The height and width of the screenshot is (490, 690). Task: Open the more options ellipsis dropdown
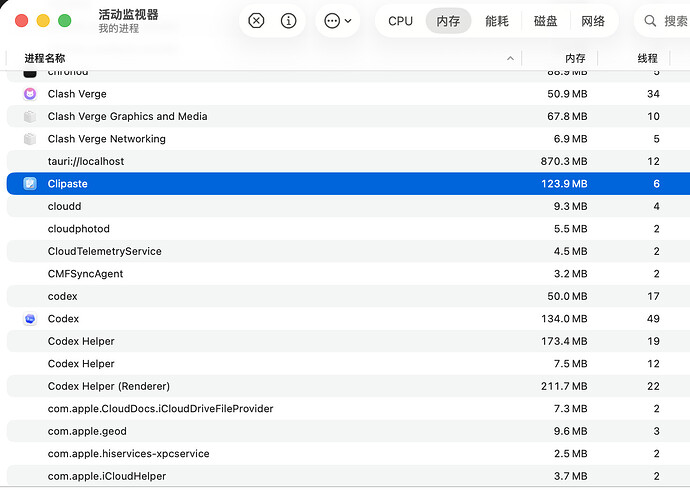click(338, 21)
